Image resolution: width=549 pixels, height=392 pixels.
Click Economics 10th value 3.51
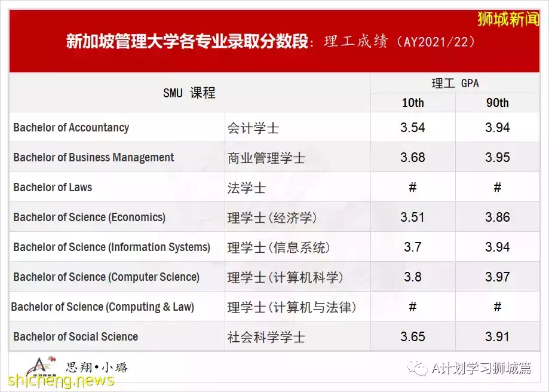point(412,217)
